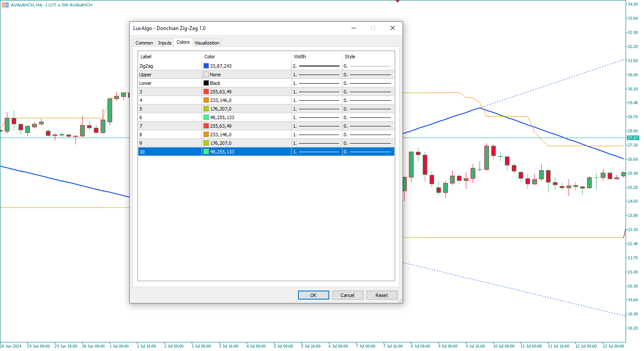Click the empty Upper color swatch

(x=206, y=75)
